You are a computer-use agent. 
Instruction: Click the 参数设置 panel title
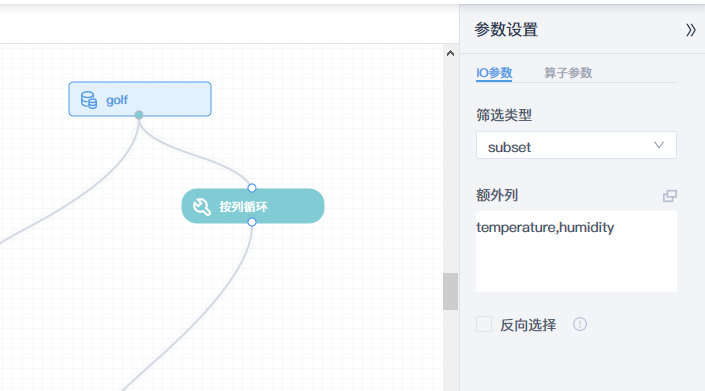click(506, 30)
